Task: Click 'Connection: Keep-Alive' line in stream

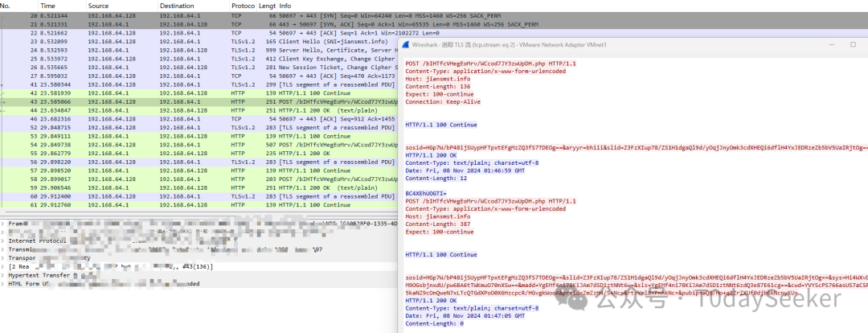Action: click(x=443, y=102)
